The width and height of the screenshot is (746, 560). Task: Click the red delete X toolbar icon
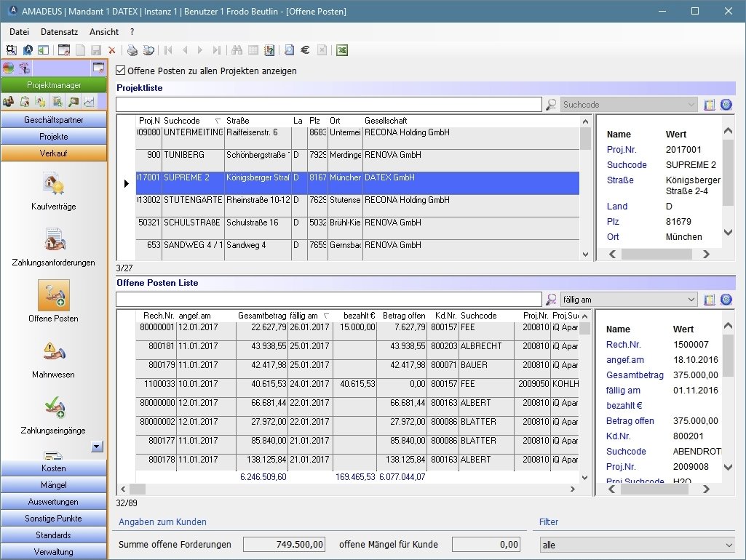[112, 50]
